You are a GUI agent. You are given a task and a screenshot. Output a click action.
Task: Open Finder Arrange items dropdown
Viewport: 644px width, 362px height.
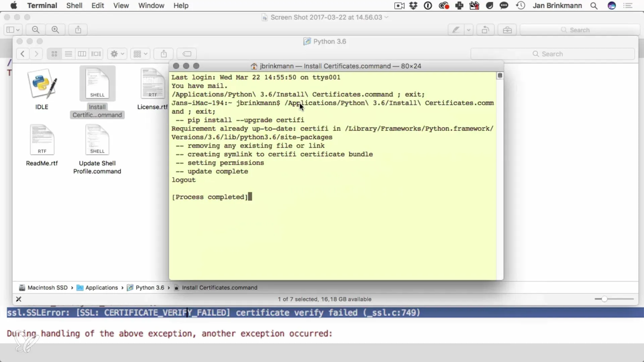[140, 54]
